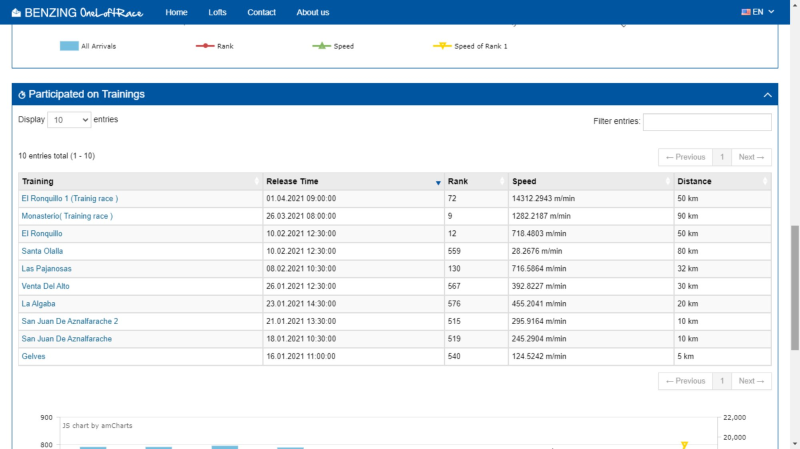Open the Monasterio( Training race ) link

67,215
